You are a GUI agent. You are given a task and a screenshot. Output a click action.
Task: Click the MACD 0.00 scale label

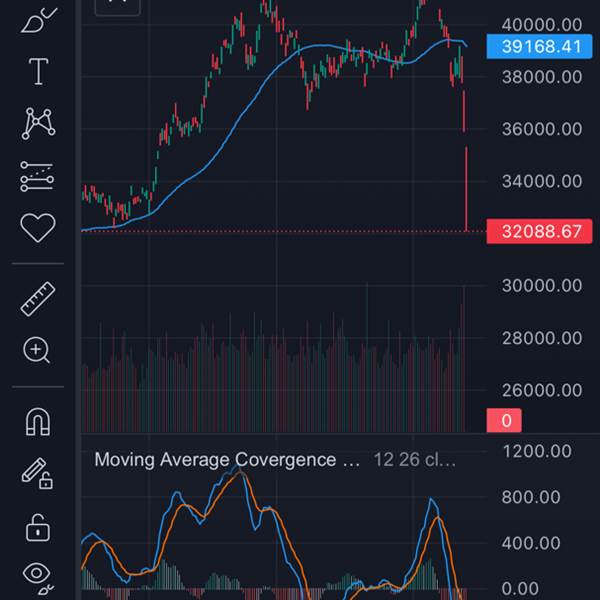(520, 589)
